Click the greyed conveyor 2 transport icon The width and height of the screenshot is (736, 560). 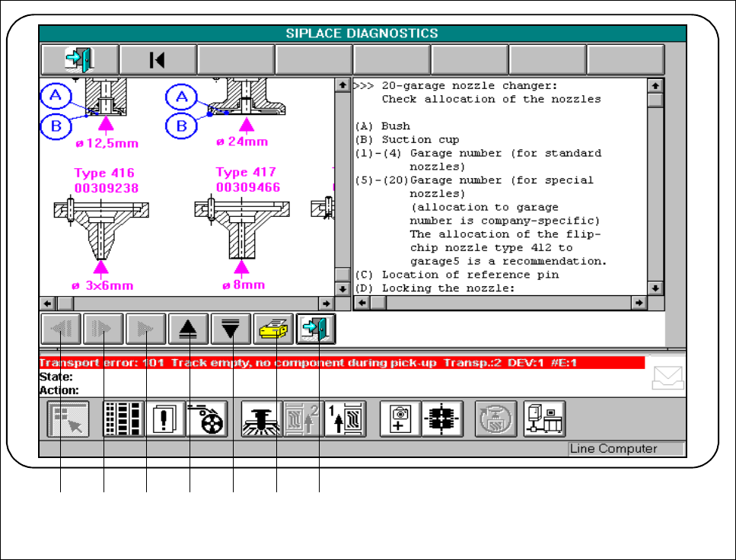[303, 418]
